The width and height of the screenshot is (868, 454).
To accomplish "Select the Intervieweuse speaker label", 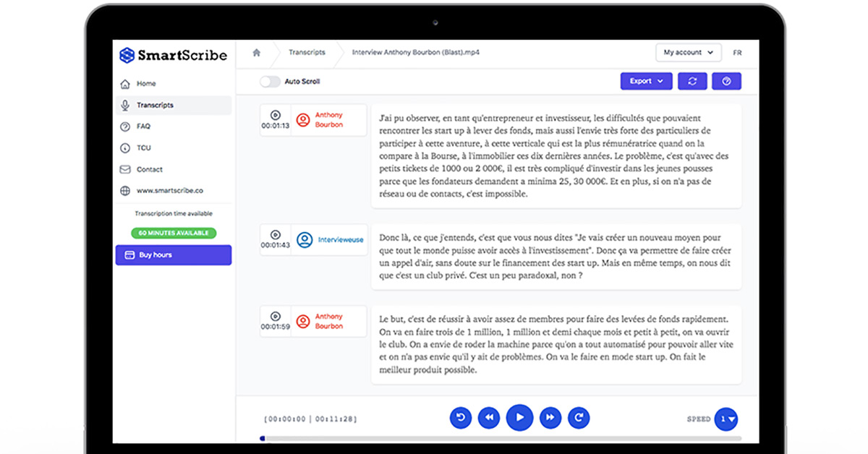I will (x=329, y=240).
